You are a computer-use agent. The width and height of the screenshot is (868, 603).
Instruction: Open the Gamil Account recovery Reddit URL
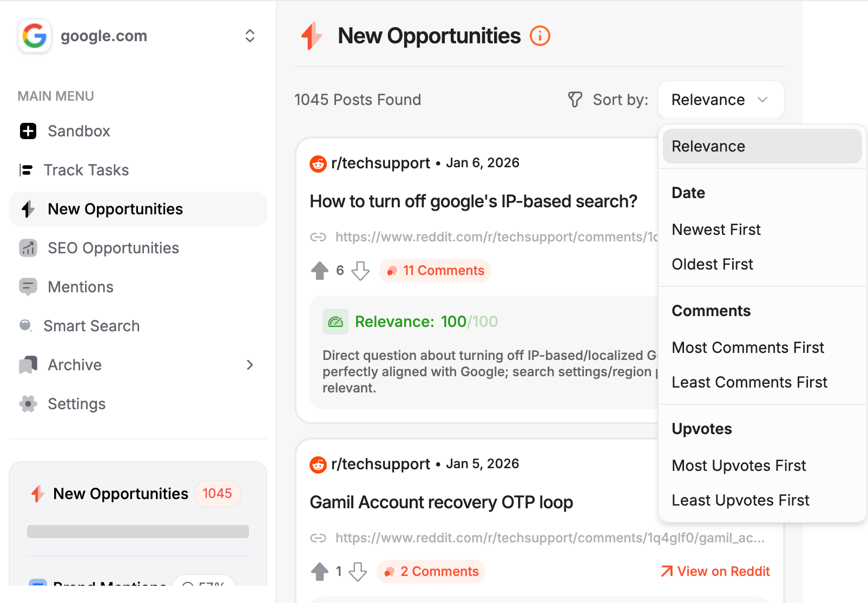point(549,538)
